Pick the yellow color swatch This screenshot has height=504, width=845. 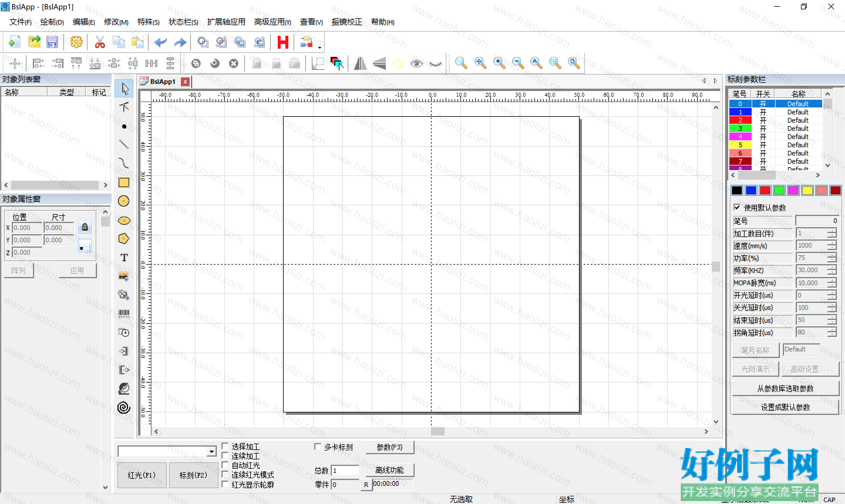click(807, 190)
